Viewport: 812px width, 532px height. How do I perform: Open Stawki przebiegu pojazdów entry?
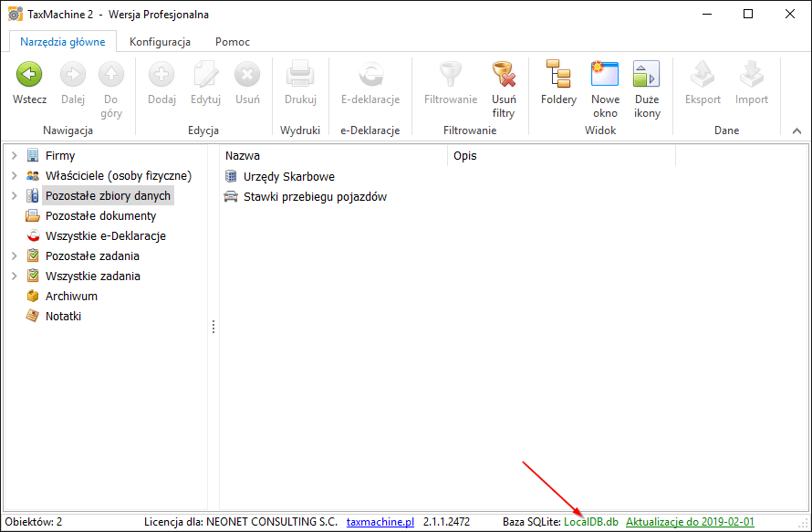(315, 196)
